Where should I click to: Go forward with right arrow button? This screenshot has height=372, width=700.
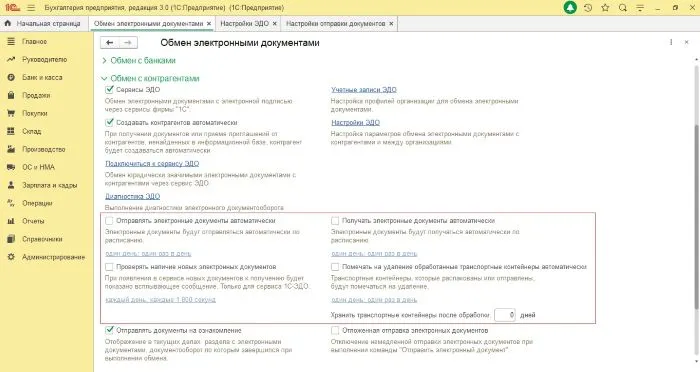coord(128,43)
